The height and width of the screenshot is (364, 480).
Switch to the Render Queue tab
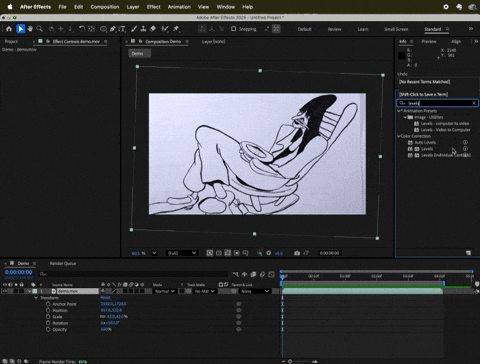coord(63,263)
